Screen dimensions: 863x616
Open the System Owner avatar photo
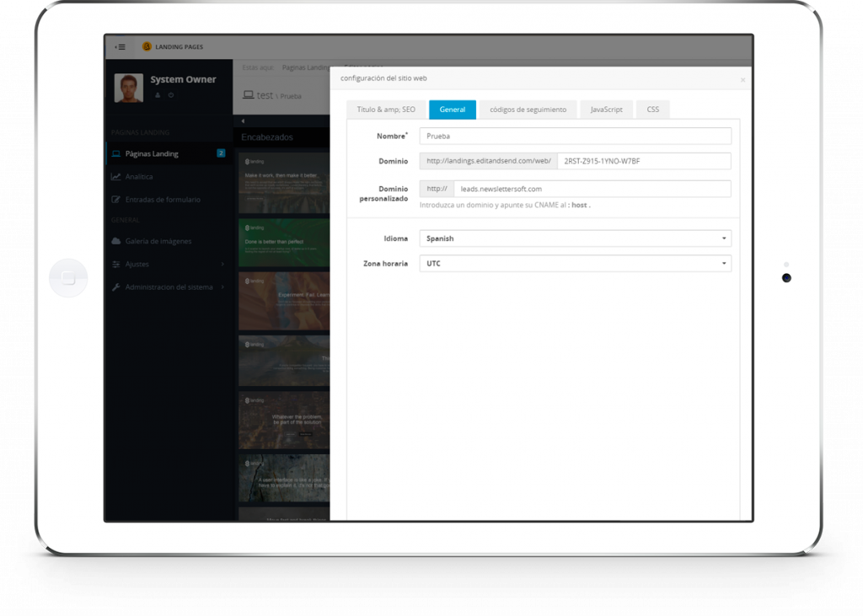pos(129,88)
